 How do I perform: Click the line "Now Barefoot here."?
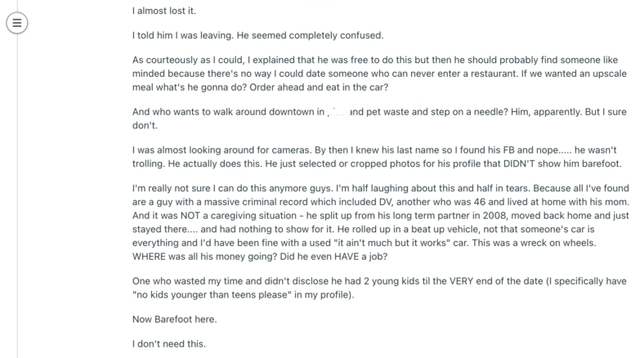[x=174, y=320]
